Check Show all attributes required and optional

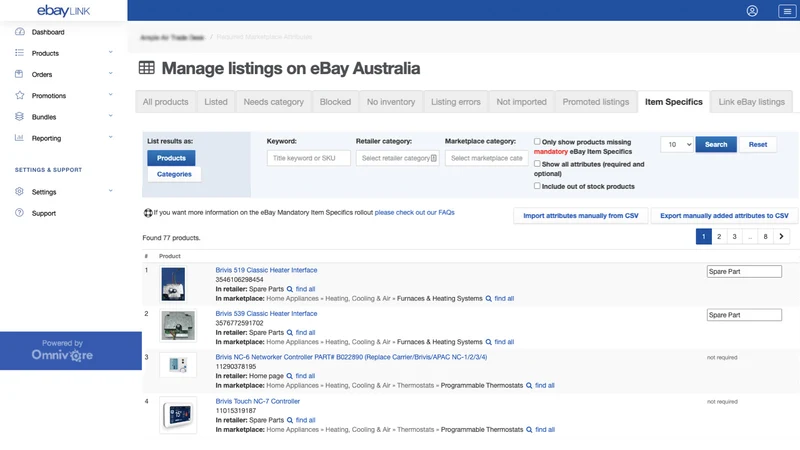[537, 164]
